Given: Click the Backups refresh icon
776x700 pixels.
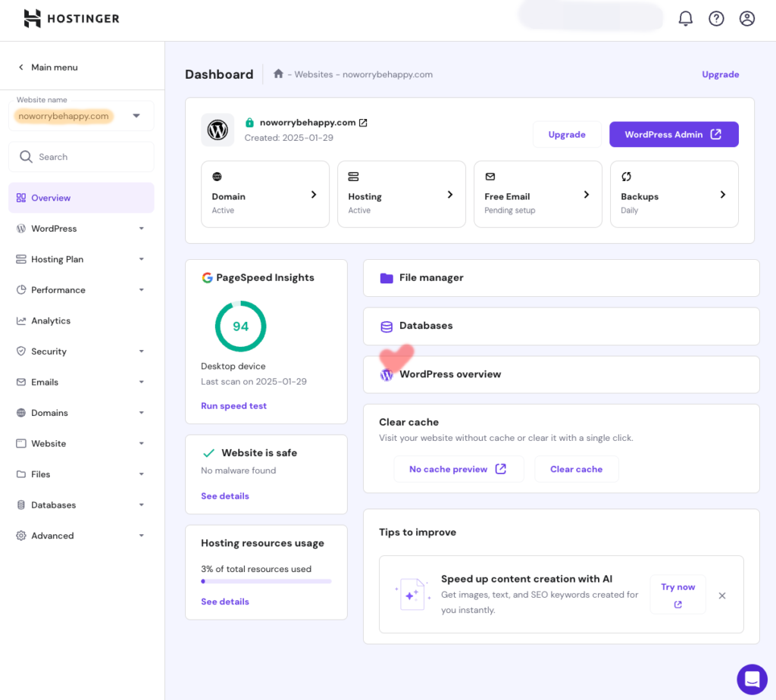Looking at the screenshot, I should click(626, 177).
